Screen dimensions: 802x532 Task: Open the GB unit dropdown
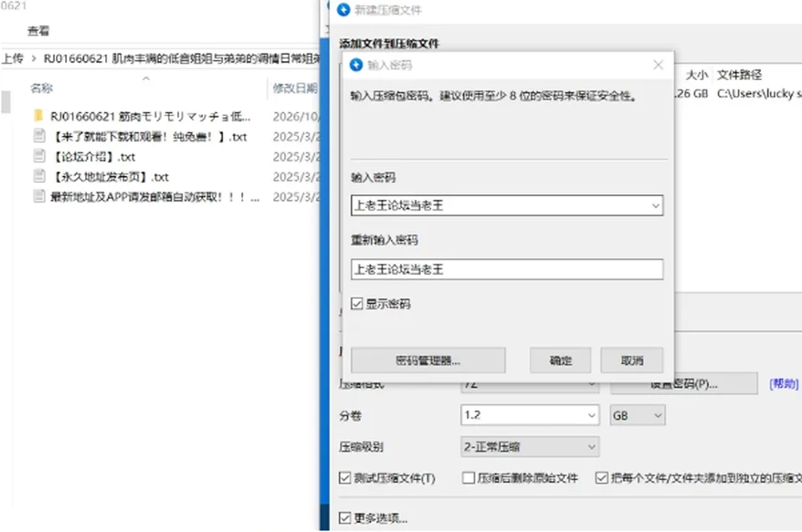pos(637,415)
